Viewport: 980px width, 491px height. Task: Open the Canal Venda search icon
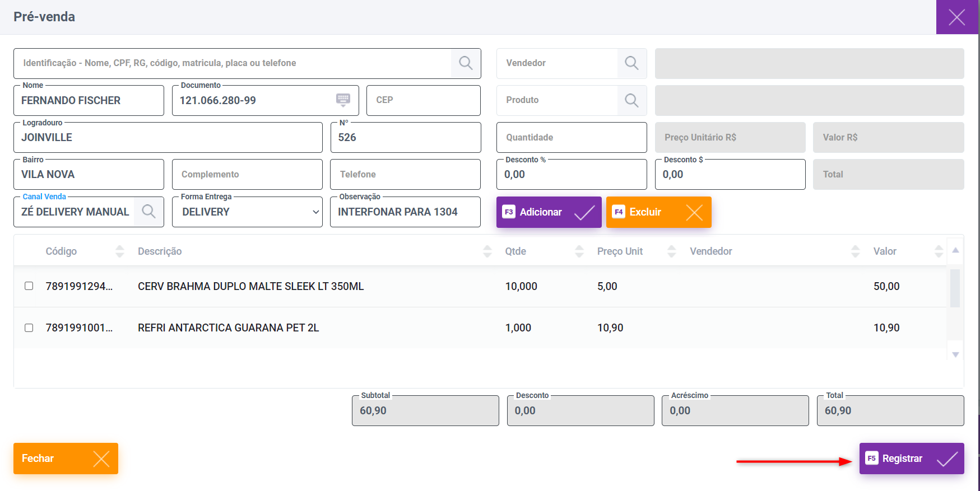coord(148,212)
